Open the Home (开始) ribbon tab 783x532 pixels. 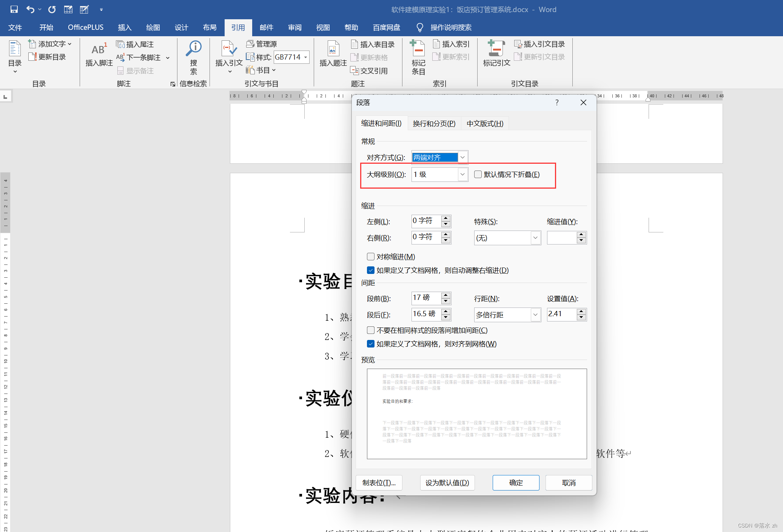coord(46,28)
